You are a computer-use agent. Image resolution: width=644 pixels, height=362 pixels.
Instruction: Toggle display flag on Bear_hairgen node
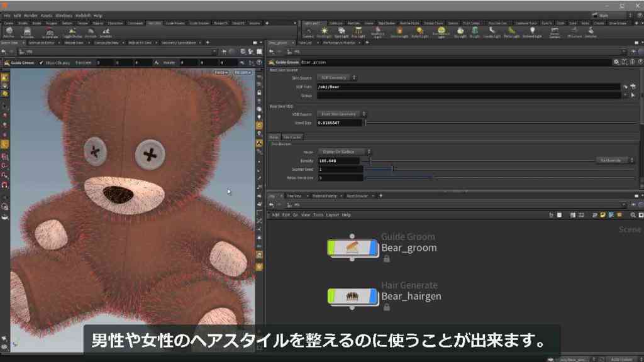[x=373, y=297]
